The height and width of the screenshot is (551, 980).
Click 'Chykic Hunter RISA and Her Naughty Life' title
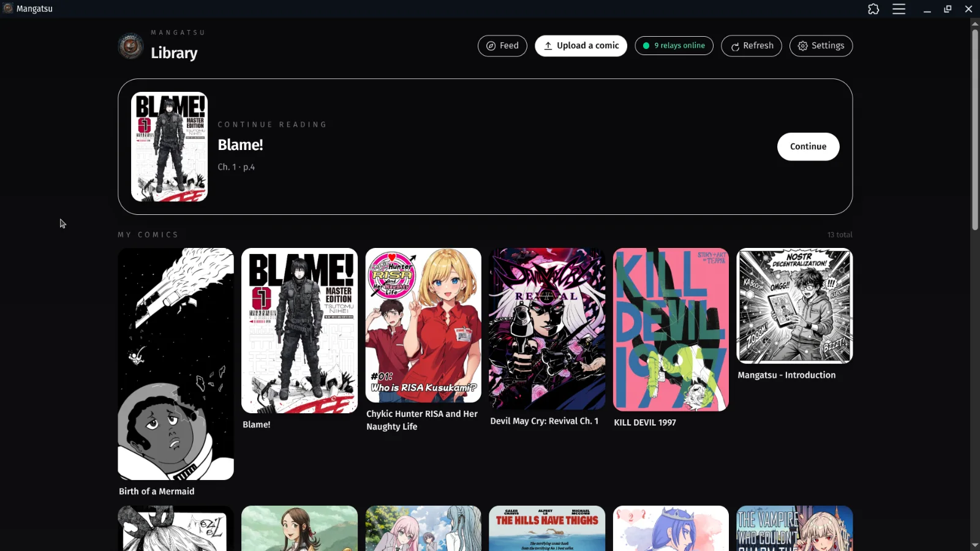click(422, 421)
